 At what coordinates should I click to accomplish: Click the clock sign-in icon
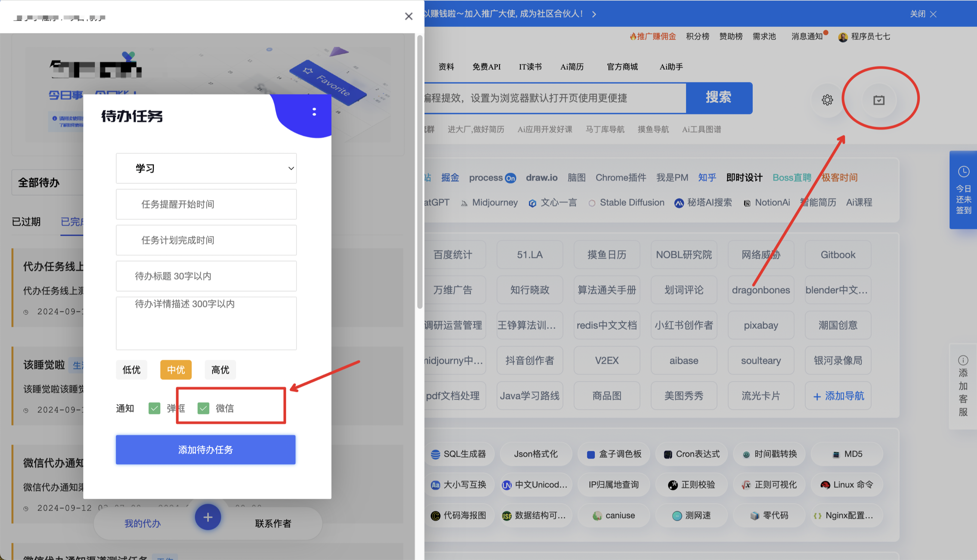(963, 171)
